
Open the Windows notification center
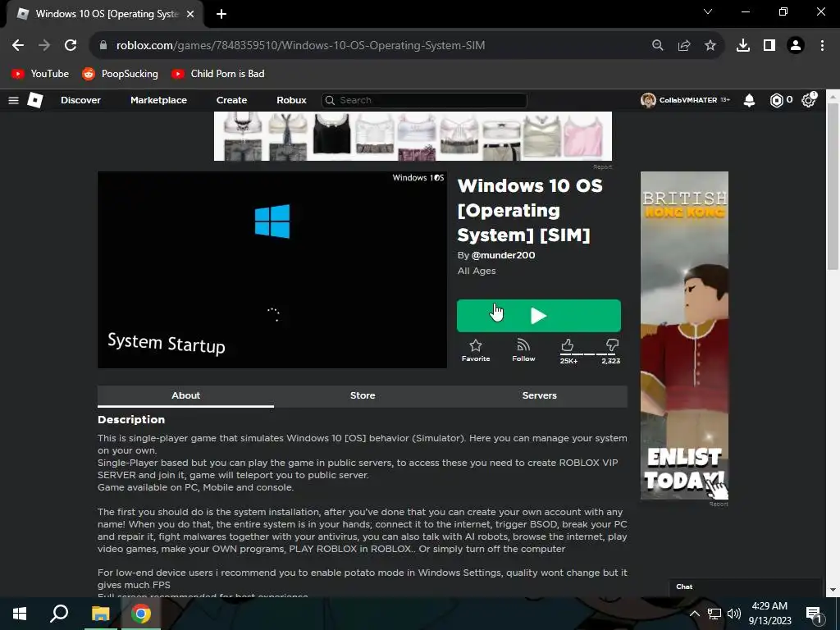[814, 614]
